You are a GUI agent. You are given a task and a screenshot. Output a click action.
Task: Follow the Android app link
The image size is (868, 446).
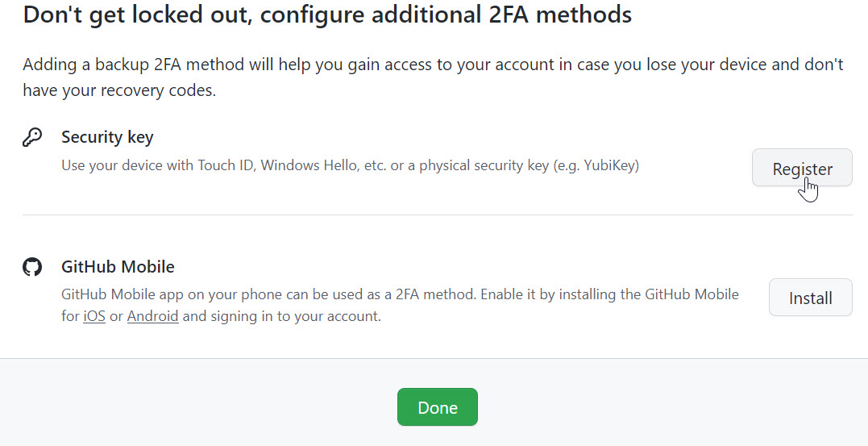tap(152, 316)
